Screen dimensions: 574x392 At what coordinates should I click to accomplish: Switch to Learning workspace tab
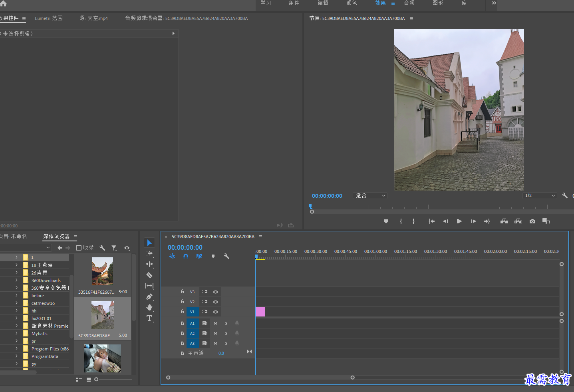(x=266, y=3)
